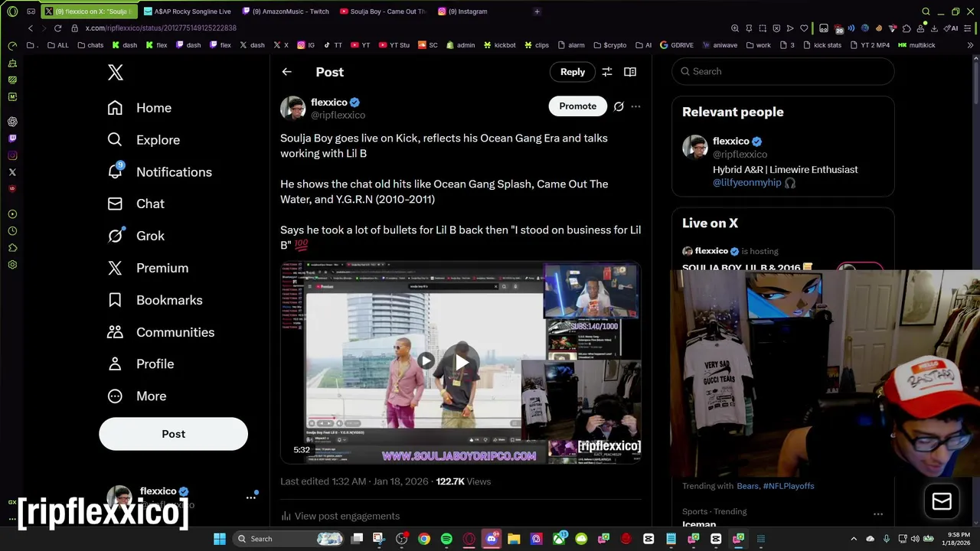Screen dimensions: 980x551
Task: Click the #NFLPlayoffs trending link
Action: [789, 486]
